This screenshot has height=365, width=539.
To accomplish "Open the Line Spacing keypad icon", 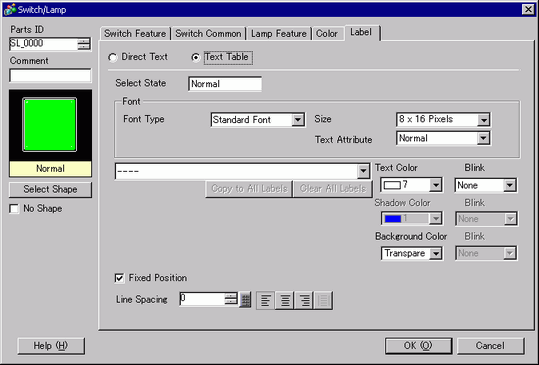I will (245, 300).
